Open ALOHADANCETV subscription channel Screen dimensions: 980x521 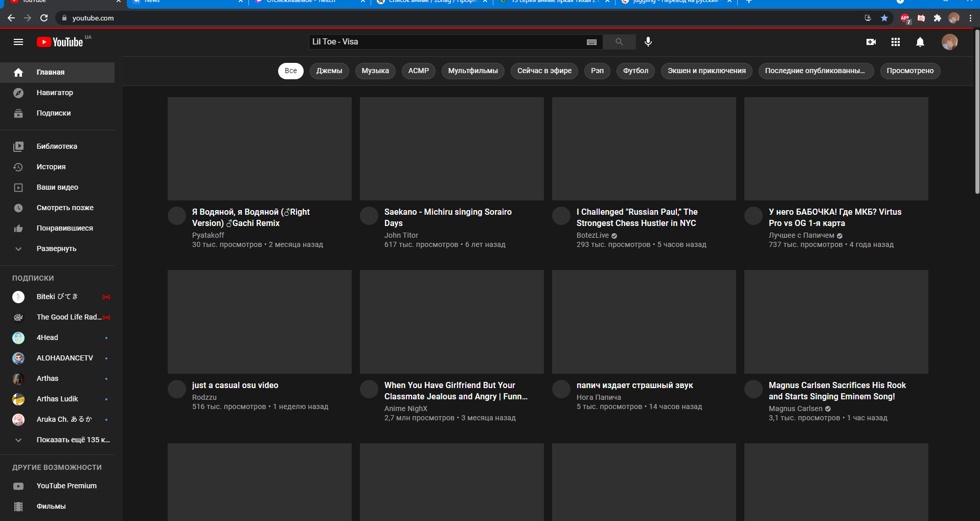(x=57, y=358)
